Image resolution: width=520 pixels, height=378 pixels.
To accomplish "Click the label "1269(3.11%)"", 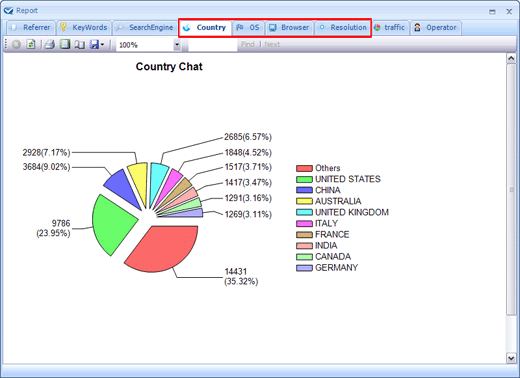I will 248,214.
